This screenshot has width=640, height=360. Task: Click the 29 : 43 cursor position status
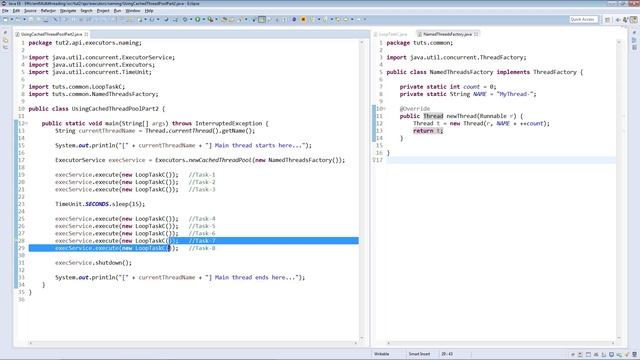coord(447,354)
